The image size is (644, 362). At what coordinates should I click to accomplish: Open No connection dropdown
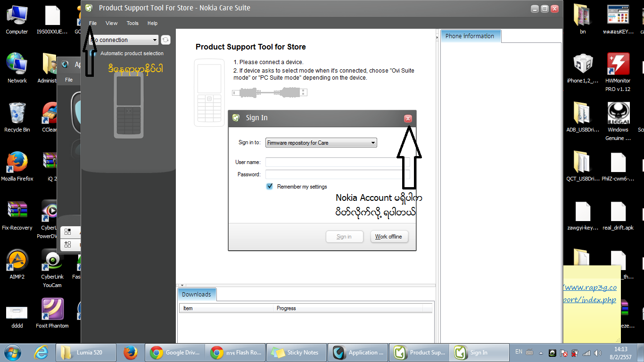click(x=123, y=40)
